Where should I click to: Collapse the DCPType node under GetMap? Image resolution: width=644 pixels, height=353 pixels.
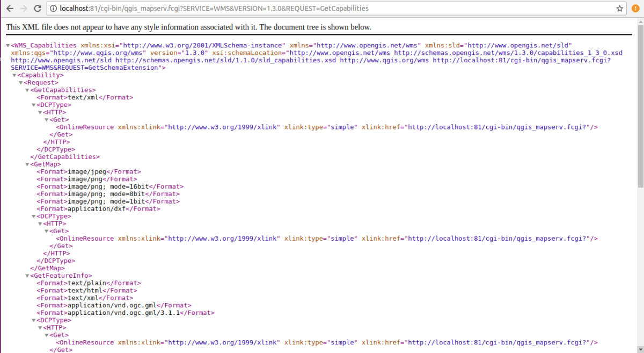[34, 217]
